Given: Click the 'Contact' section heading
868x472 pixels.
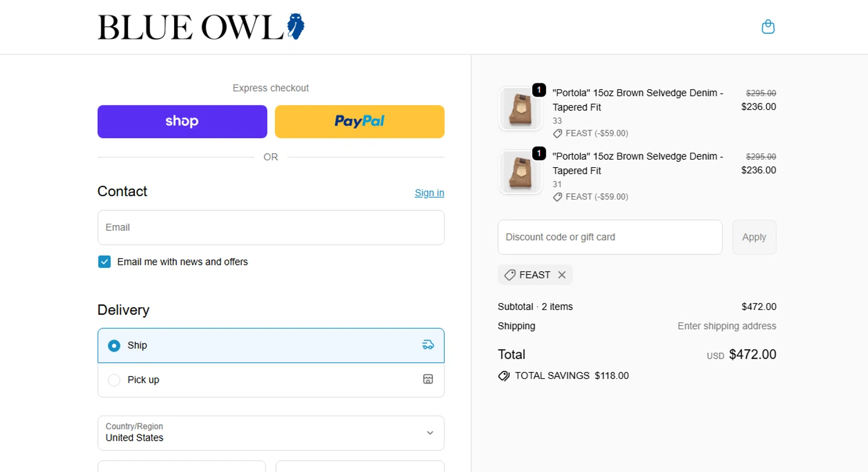Looking at the screenshot, I should coord(122,191).
